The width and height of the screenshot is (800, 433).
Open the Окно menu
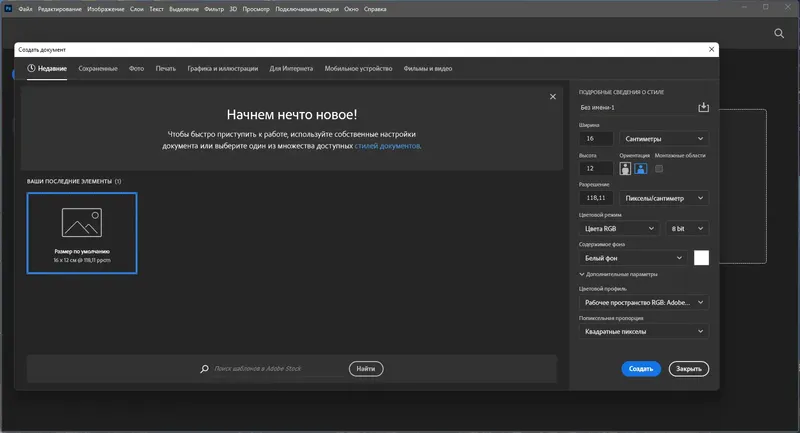351,9
